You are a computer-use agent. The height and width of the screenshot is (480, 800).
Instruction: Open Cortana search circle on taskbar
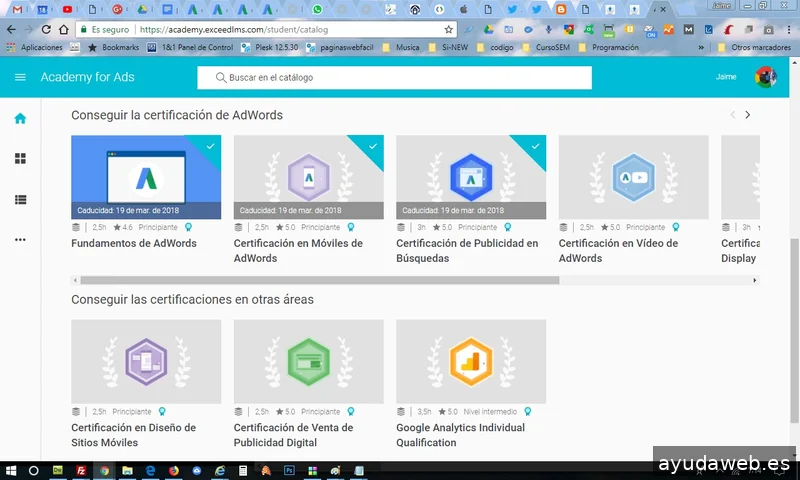(x=34, y=470)
